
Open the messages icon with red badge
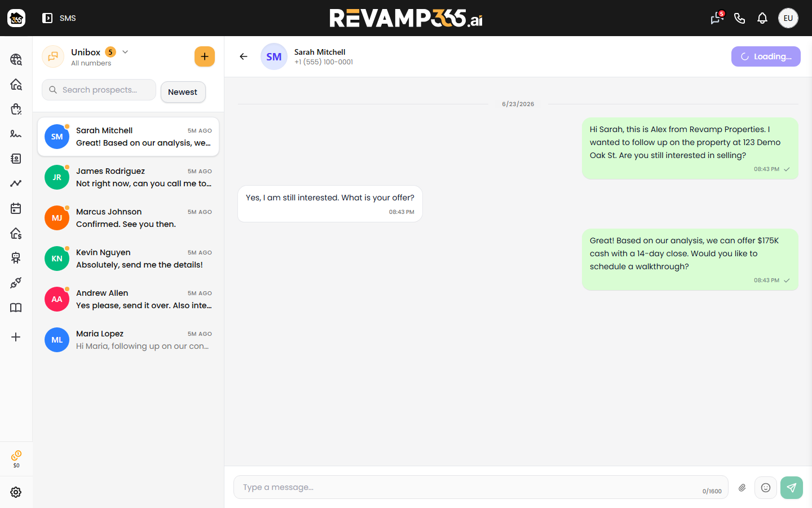717,18
